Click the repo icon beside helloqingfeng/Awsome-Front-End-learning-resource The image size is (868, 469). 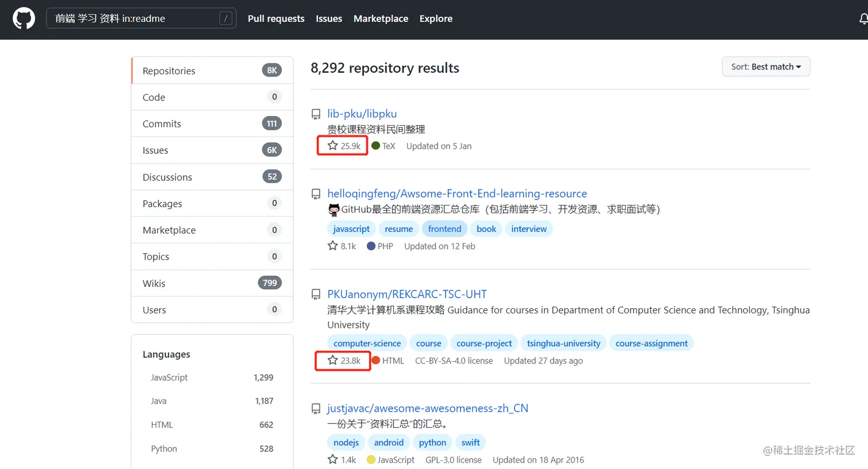click(x=316, y=194)
